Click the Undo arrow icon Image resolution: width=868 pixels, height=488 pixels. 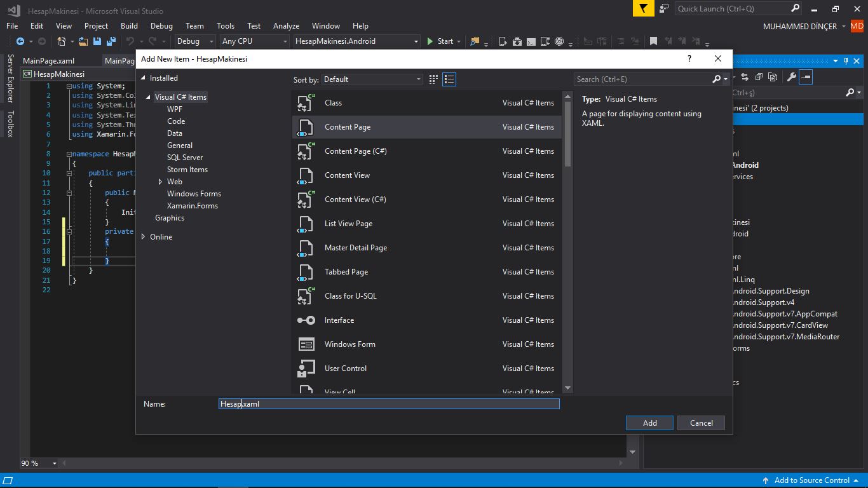(x=130, y=41)
